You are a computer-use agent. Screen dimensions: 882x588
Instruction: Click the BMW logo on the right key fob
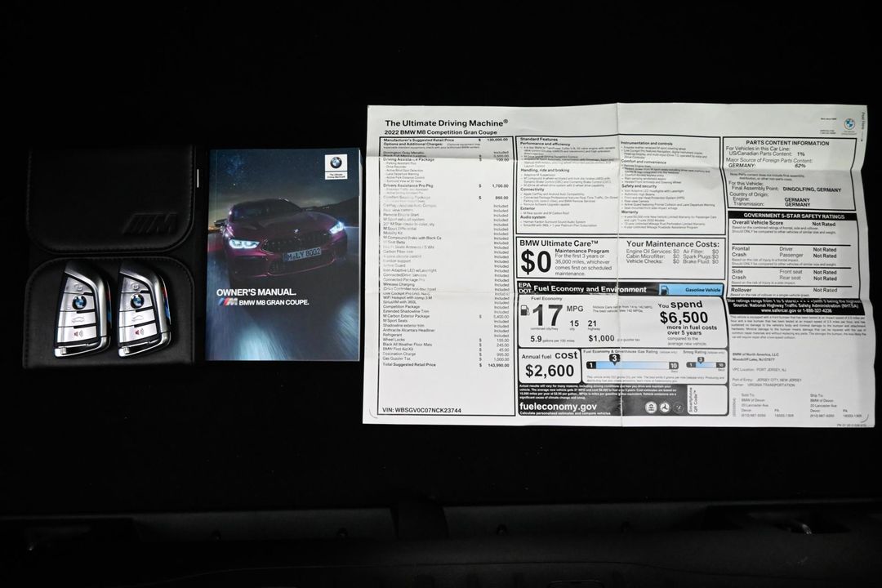point(137,301)
